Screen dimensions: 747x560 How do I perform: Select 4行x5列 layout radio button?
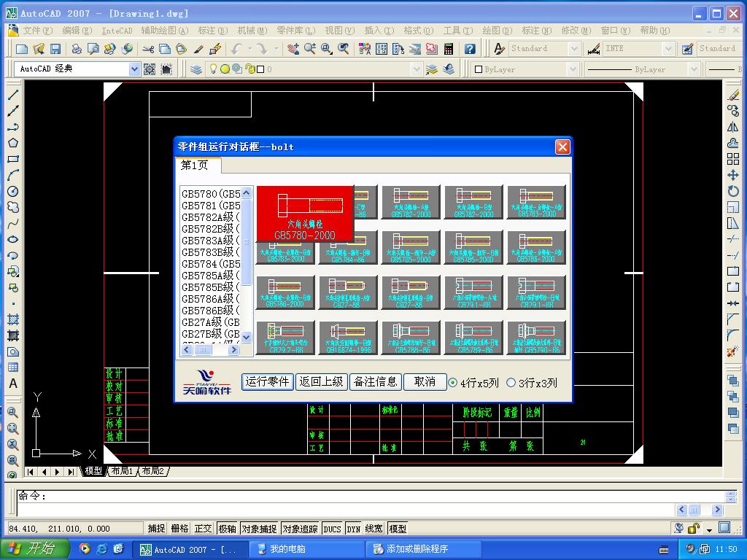pos(452,382)
